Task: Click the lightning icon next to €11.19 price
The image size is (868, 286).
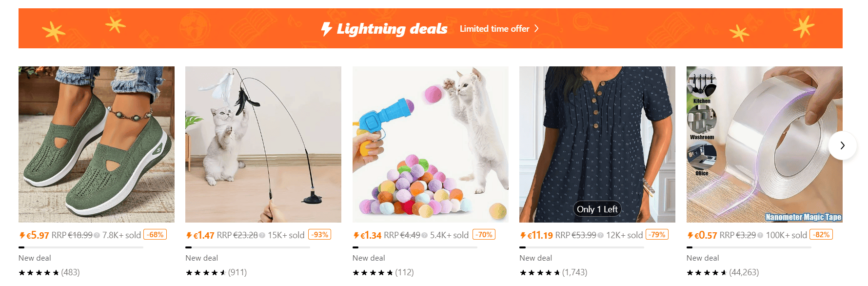Action: pos(522,235)
